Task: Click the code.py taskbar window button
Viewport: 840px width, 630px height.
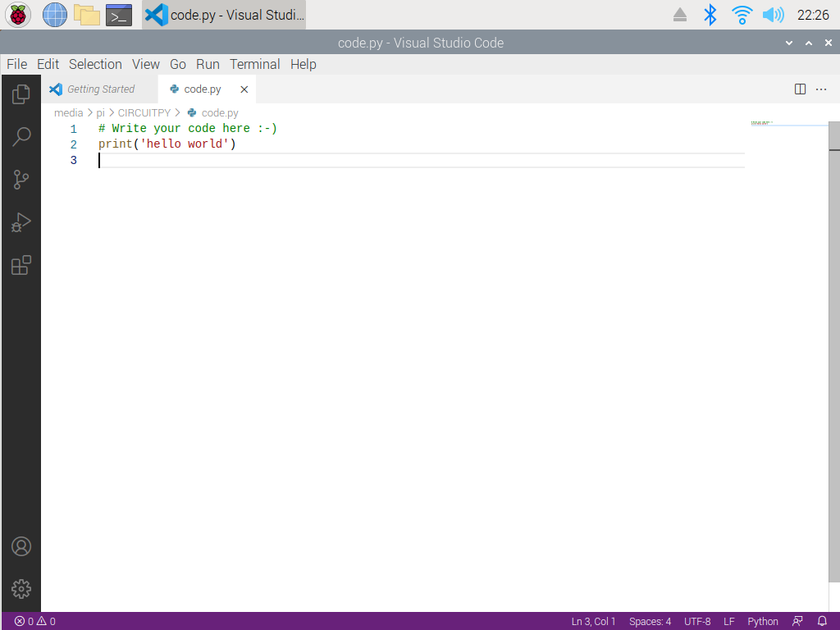Action: click(x=224, y=15)
